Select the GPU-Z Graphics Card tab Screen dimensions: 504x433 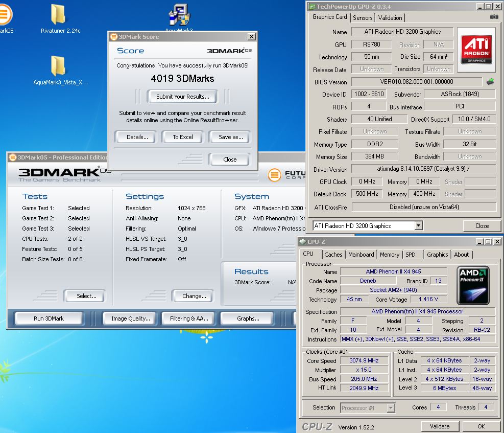click(x=329, y=17)
